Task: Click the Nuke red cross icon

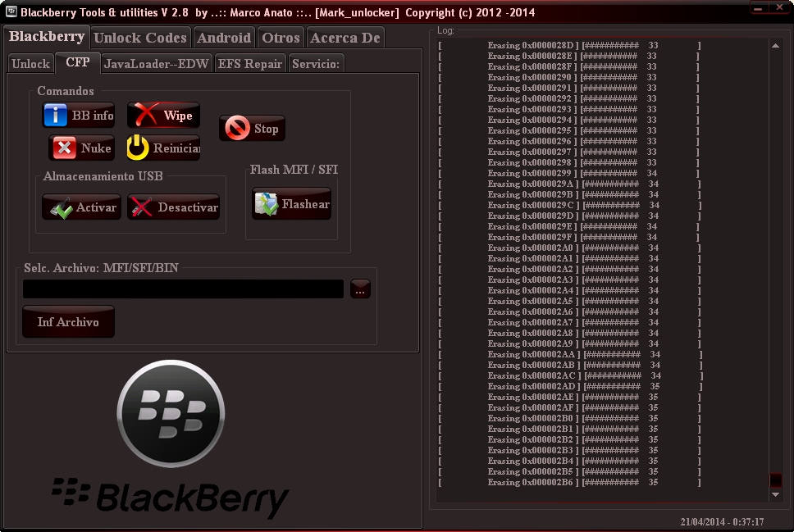Action: 64,148
